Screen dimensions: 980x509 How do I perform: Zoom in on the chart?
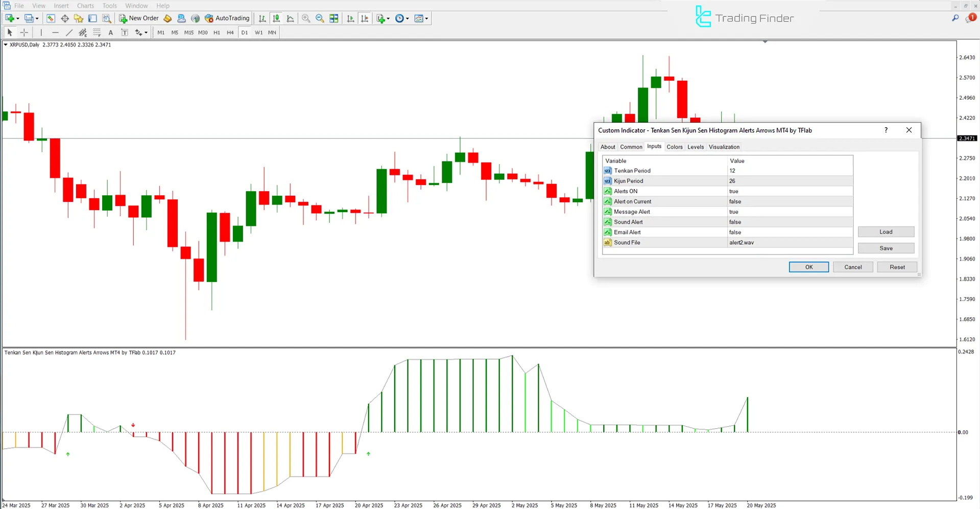coord(306,18)
